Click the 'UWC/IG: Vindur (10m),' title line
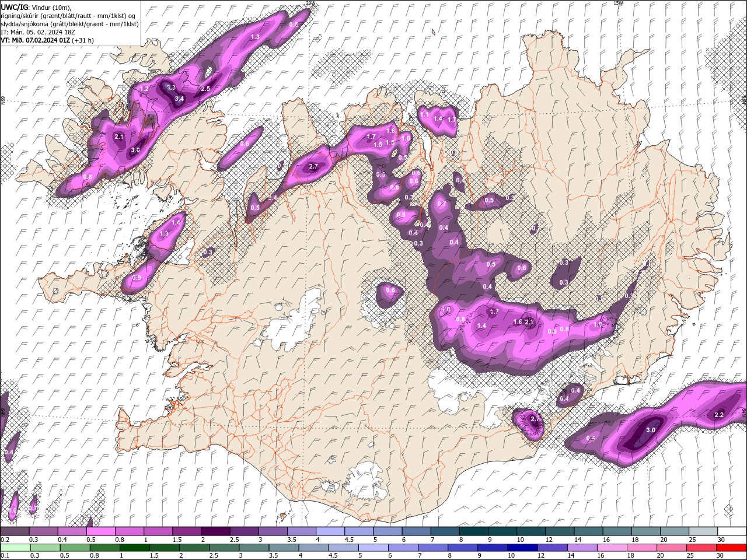 (36, 6)
